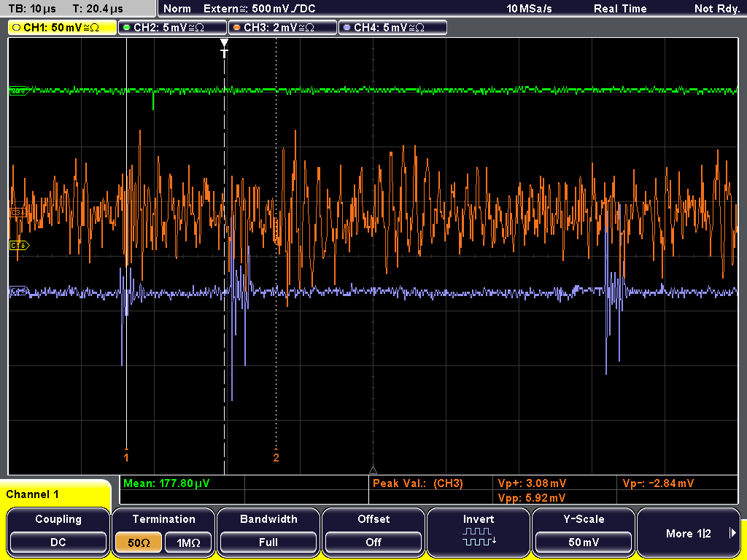747x560 pixels.
Task: Select cursor 1 marker label
Action: (126, 456)
